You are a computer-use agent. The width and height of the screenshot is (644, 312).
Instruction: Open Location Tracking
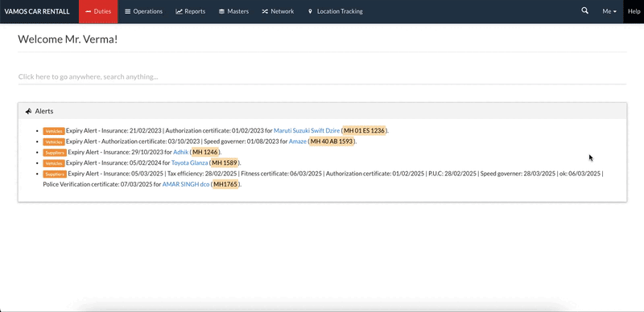tap(335, 11)
